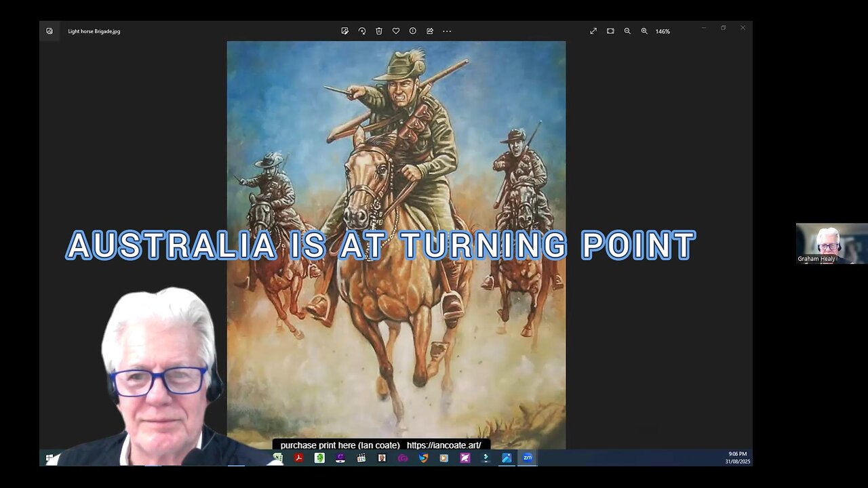Fit image to window
This screenshot has height=488, width=868.
(x=610, y=31)
